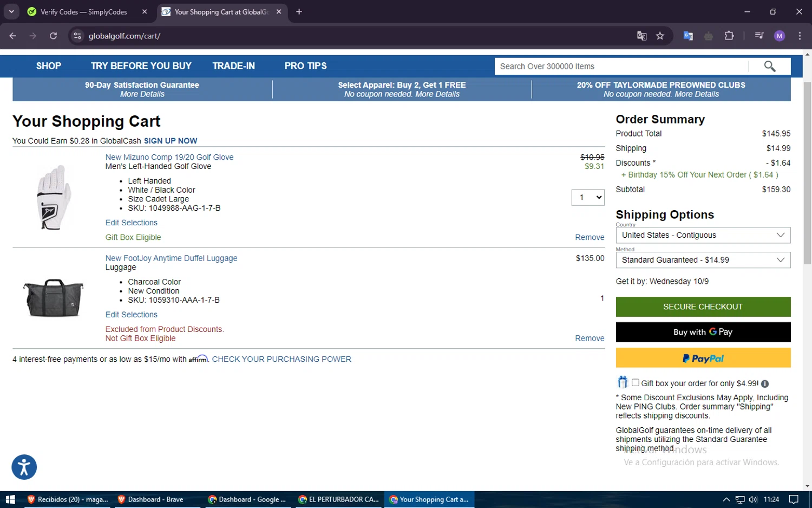Click the browser address bar
The width and height of the screenshot is (812, 508).
click(357, 36)
